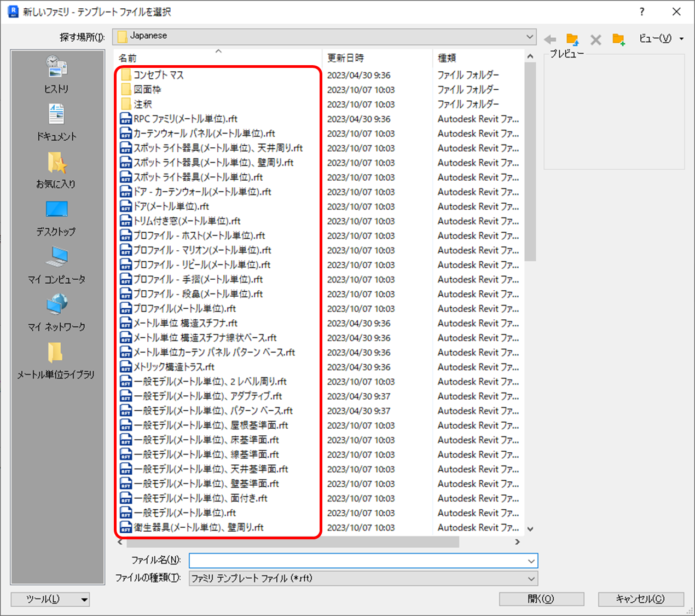Select メトリック構造トラス.rft file
This screenshot has height=616, width=695.
[167, 367]
